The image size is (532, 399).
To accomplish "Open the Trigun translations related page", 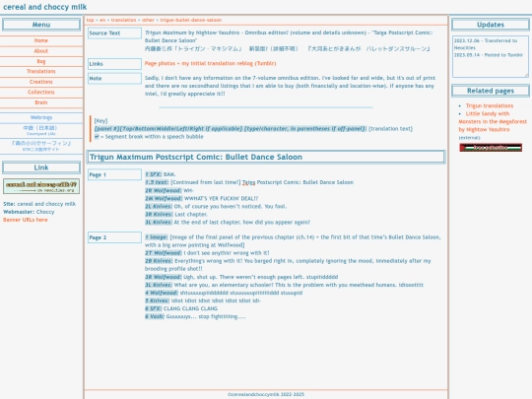I will click(490, 105).
